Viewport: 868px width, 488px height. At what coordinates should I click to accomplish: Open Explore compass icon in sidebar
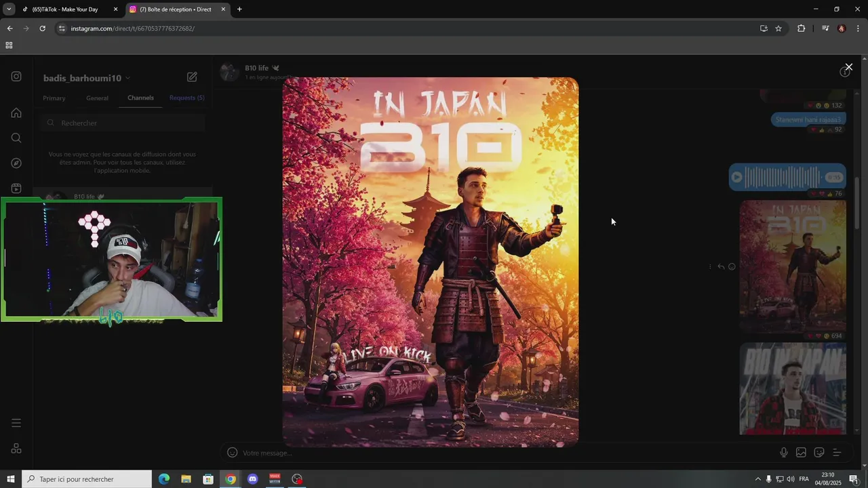[x=16, y=163]
